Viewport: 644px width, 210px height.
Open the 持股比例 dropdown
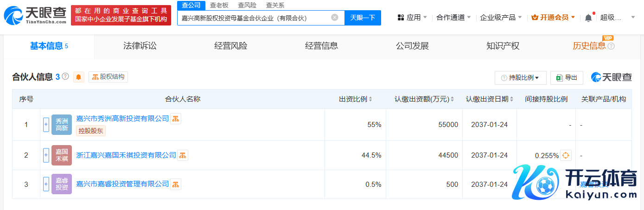pyautogui.click(x=520, y=78)
